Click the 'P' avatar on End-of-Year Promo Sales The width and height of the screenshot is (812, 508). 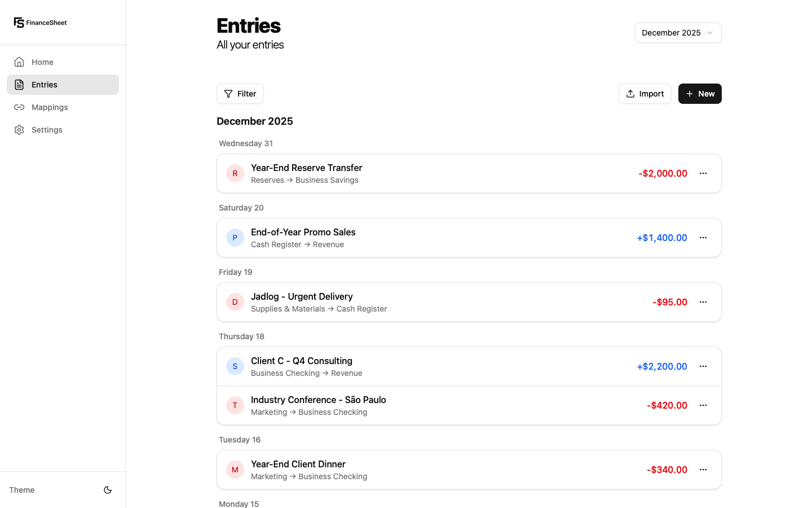click(x=235, y=238)
